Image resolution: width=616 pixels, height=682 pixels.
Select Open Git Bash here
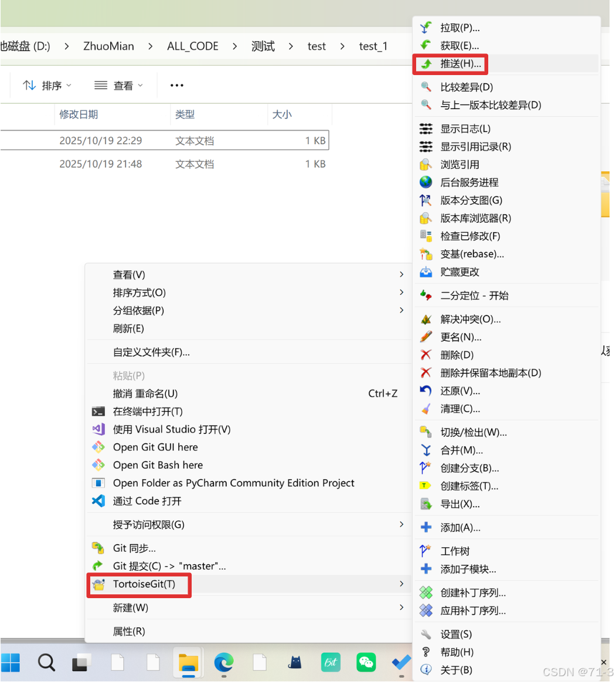(x=158, y=465)
